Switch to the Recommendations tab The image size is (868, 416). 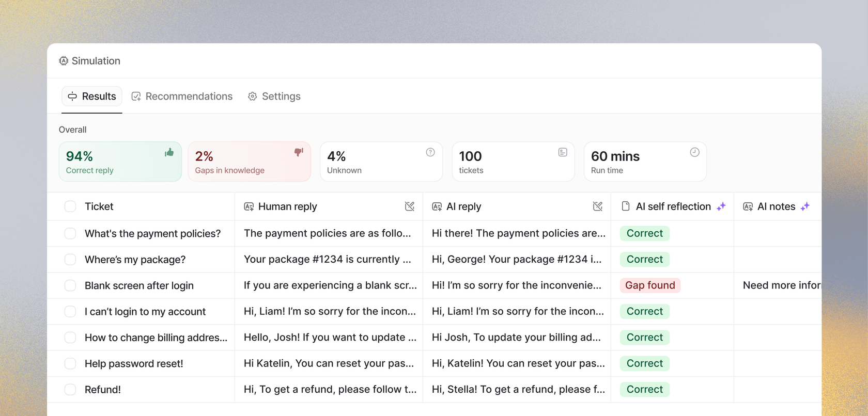(x=182, y=97)
